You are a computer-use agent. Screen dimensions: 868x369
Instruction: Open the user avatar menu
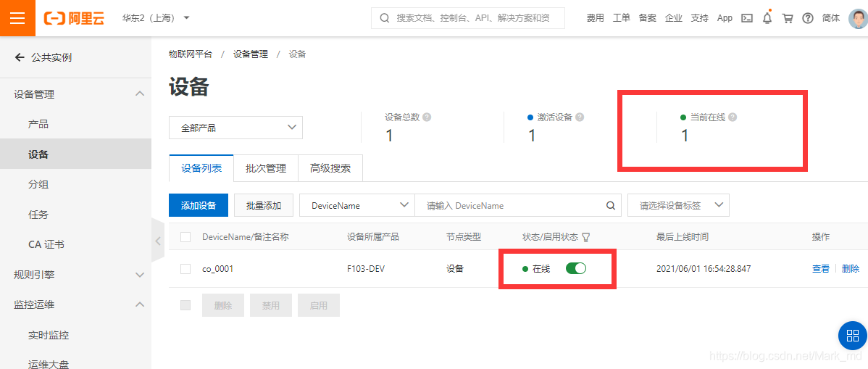[x=858, y=18]
